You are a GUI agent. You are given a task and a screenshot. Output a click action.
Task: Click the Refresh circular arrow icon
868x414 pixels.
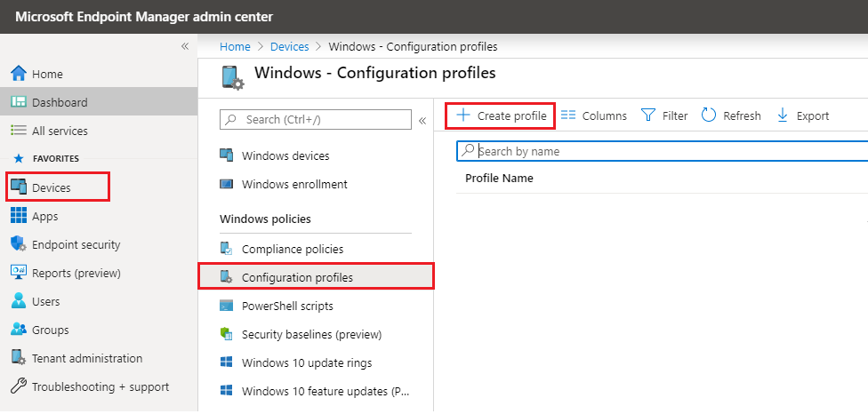[709, 115]
